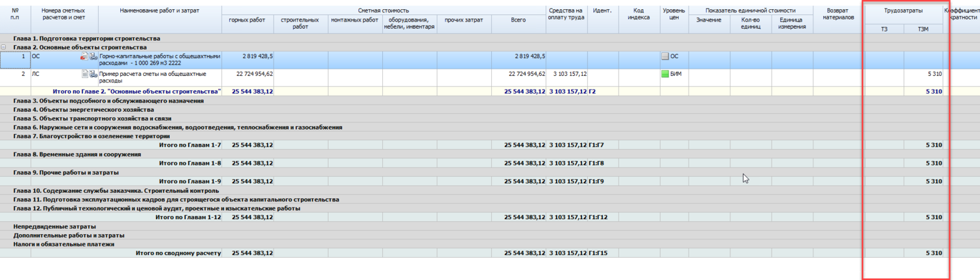980x280 pixels.
Task: Click the green БИМ price level icon
Action: [666, 74]
